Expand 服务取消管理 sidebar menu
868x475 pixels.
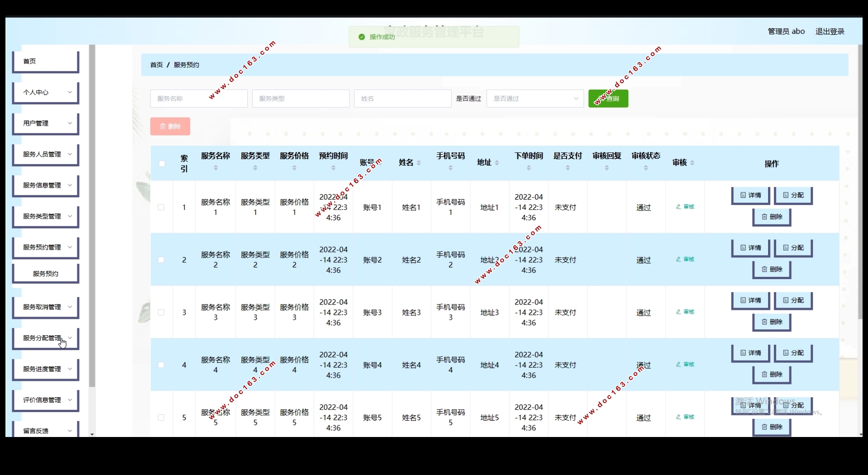[46, 307]
